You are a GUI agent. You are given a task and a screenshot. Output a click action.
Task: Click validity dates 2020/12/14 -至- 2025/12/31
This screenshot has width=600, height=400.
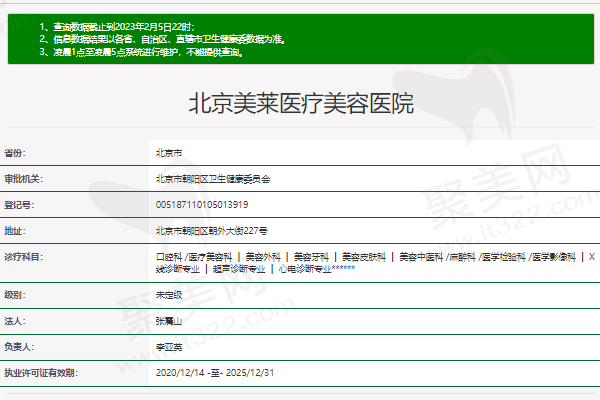coord(215,373)
